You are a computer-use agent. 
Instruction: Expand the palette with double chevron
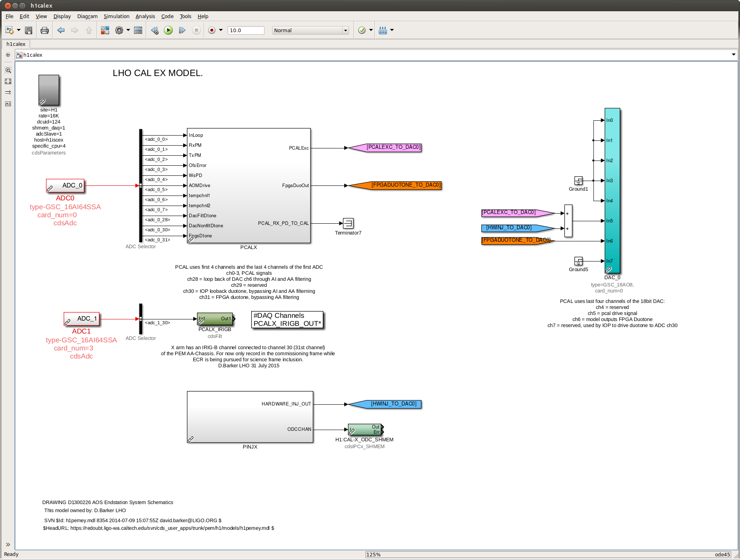coord(8,545)
